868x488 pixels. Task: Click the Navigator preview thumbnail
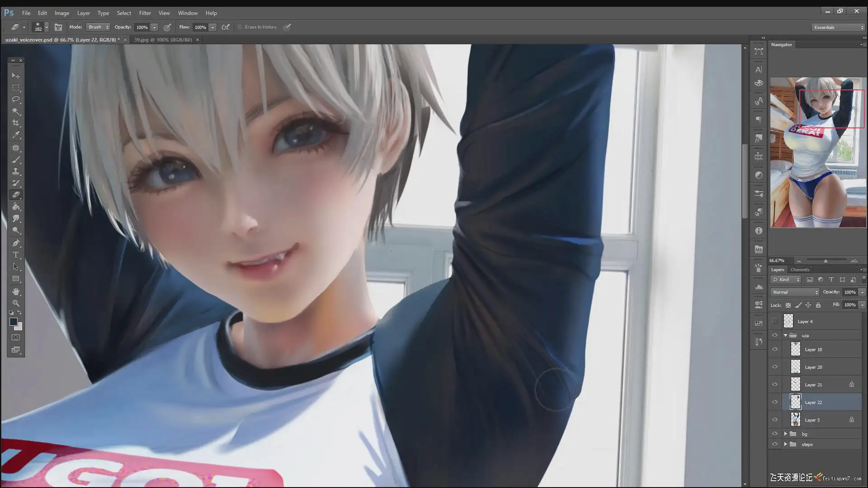pos(818,152)
